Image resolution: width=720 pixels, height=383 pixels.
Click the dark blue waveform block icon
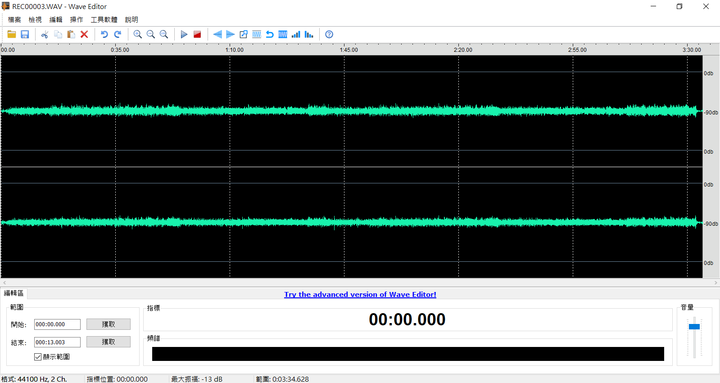[283, 34]
